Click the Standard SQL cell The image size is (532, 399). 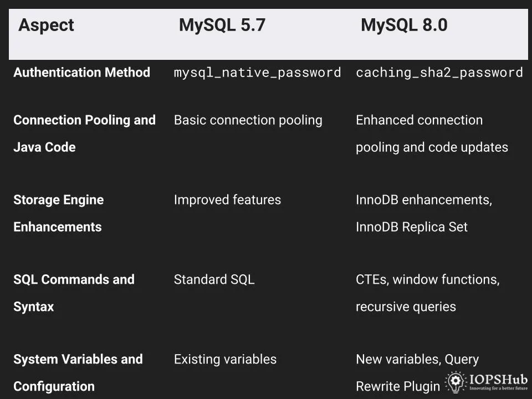tap(214, 279)
